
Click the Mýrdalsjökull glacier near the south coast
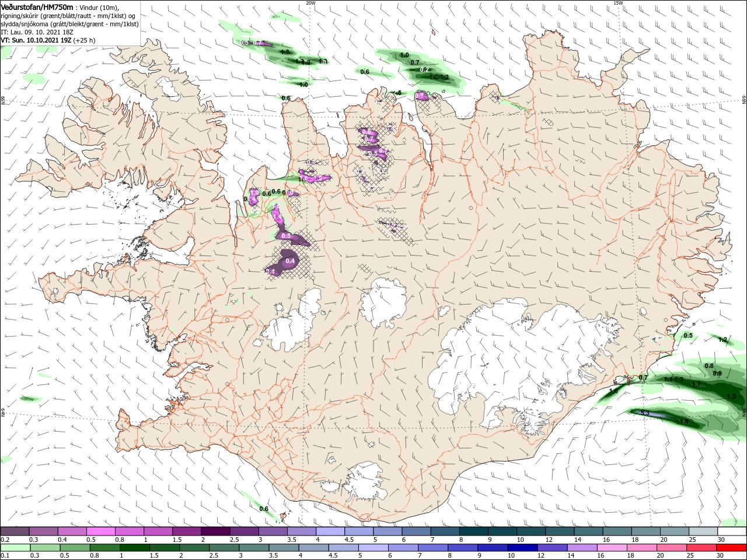[x=365, y=481]
